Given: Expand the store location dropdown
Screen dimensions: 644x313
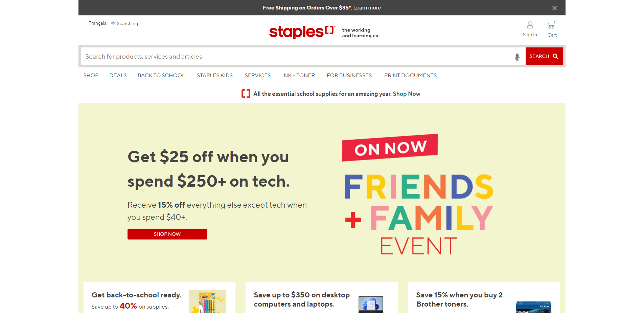Looking at the screenshot, I should (145, 23).
